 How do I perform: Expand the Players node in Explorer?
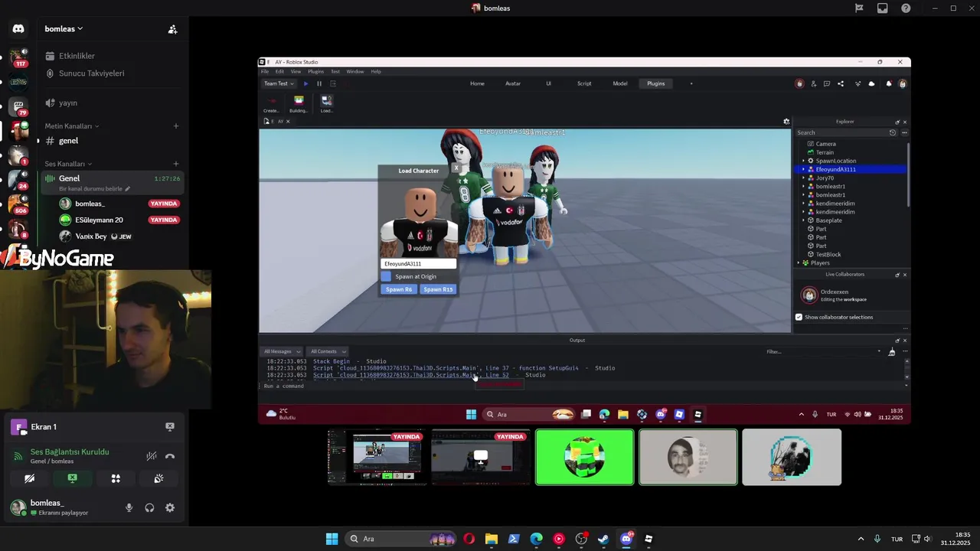coord(799,262)
